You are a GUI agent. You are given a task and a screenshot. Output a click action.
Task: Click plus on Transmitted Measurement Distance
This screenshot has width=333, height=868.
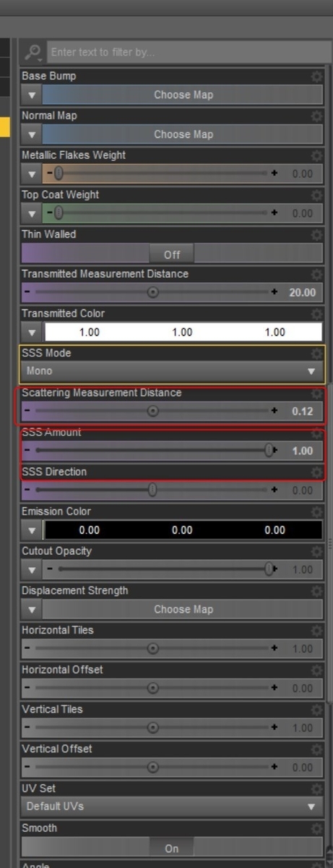point(274,292)
